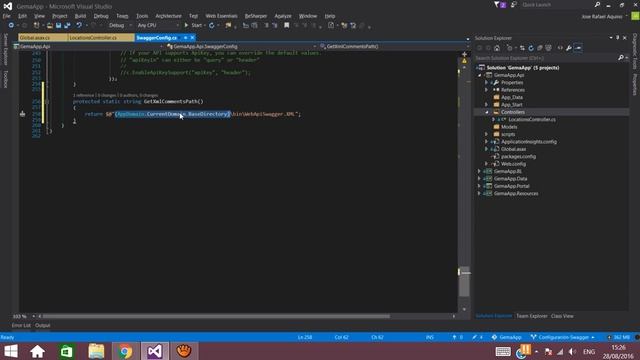Click Collapse All in Solution Explorer
640x360 pixels.
pos(540,48)
